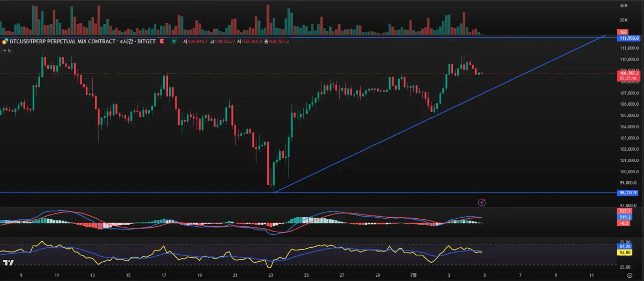
Task: Select the ascending blue diagonal trendline
Action: [440, 113]
